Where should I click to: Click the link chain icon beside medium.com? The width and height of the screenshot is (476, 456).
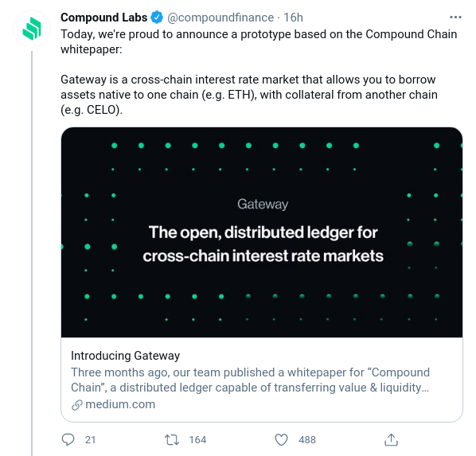[76, 405]
